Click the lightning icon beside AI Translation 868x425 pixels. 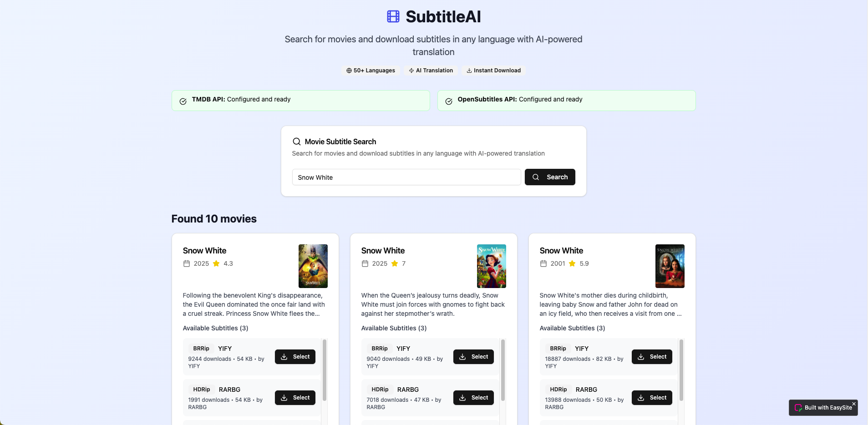(x=411, y=71)
